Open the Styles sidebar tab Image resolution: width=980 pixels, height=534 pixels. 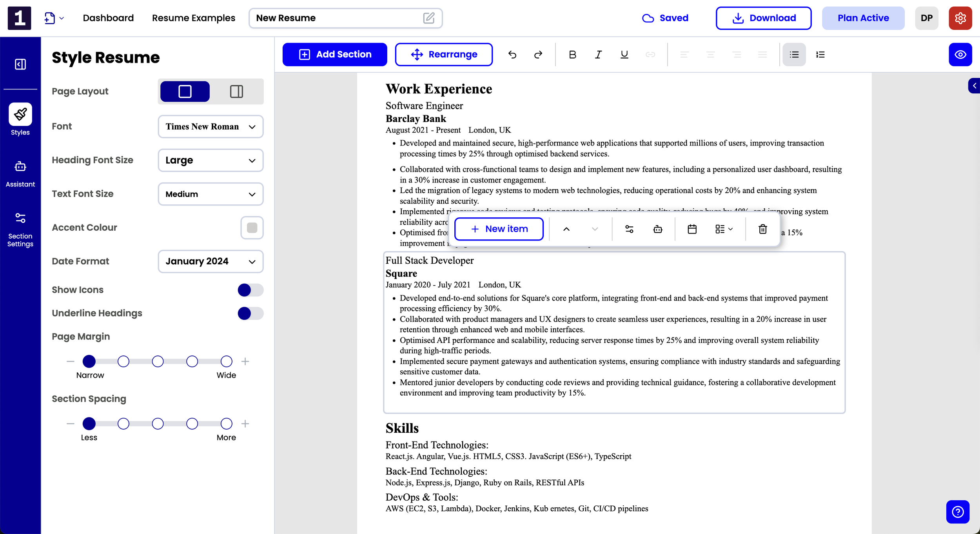click(20, 120)
